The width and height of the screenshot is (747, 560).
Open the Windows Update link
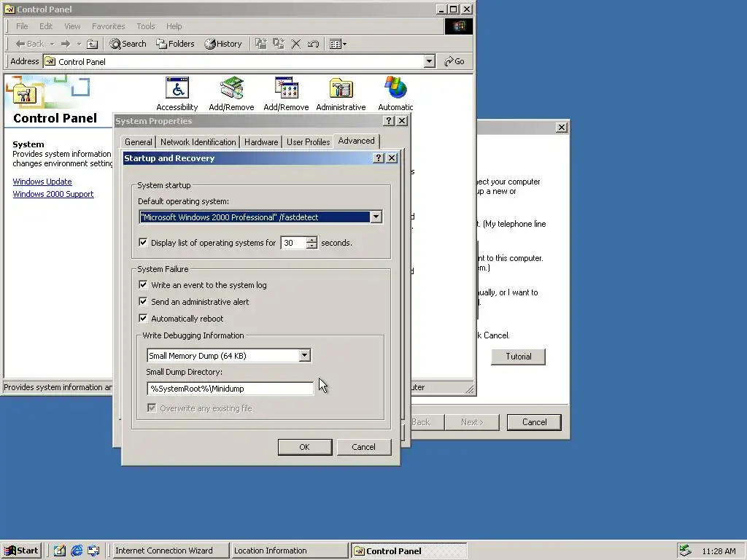point(42,182)
